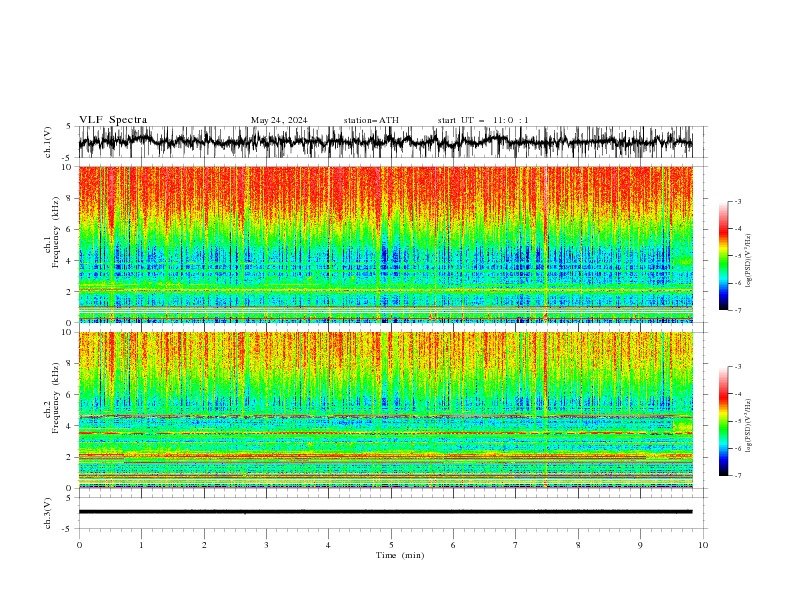The image size is (792, 612).
Task: Click the "2" kHz tick of ch.2 spectrogram
Action: point(70,457)
